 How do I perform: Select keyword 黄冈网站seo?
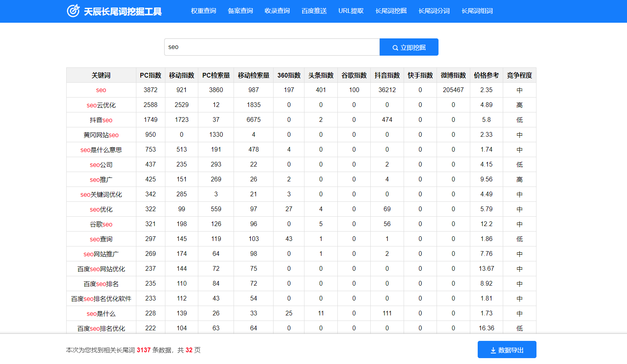click(101, 135)
